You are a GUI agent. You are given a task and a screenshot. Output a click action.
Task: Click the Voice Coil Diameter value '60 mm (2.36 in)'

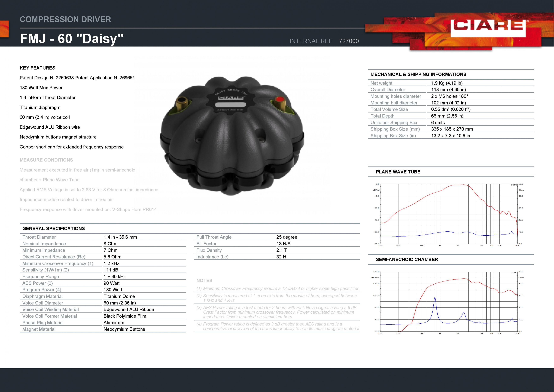pos(120,303)
